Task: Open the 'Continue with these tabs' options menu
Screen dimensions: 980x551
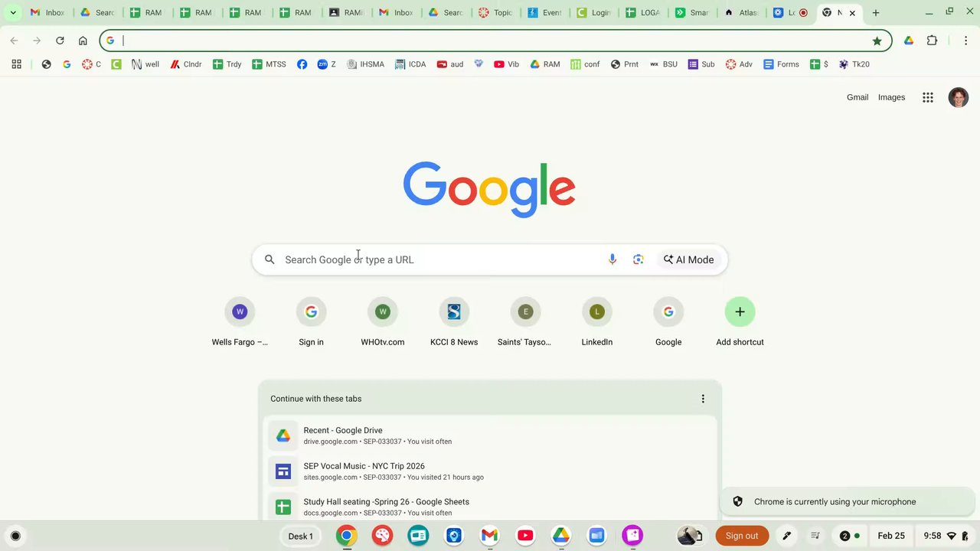Action: click(x=703, y=399)
